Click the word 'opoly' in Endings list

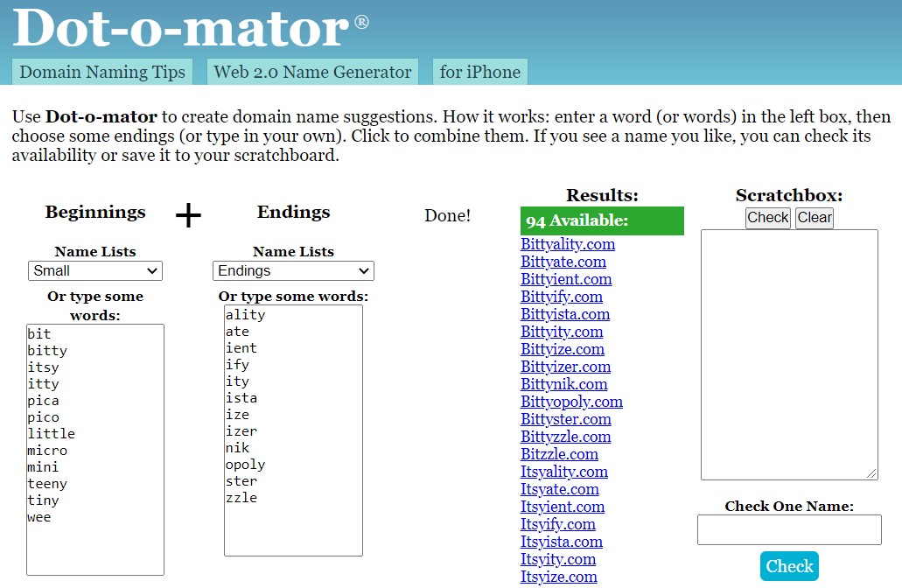pyautogui.click(x=246, y=465)
